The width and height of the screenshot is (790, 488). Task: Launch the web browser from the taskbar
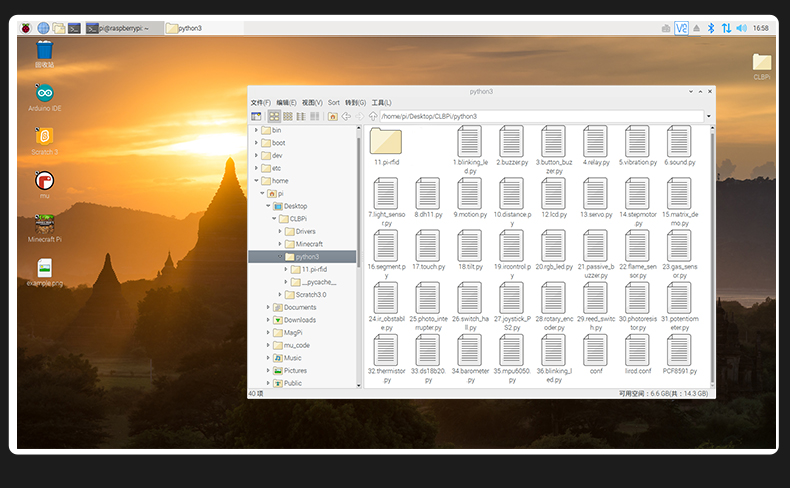coord(43,28)
